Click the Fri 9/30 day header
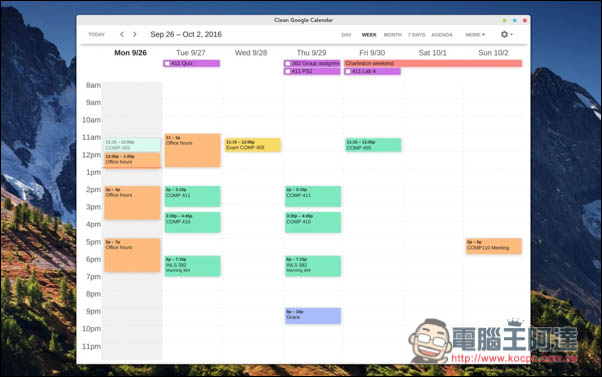Image resolution: width=602 pixels, height=377 pixels. coord(372,53)
